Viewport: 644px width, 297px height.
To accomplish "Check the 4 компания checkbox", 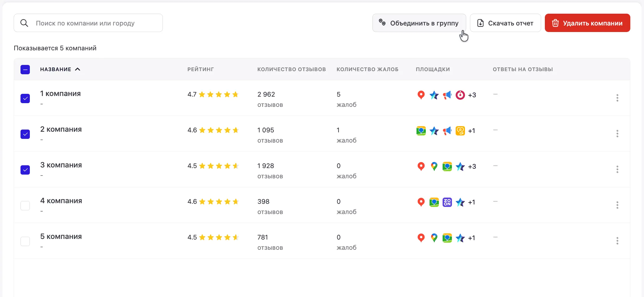I will (x=25, y=205).
